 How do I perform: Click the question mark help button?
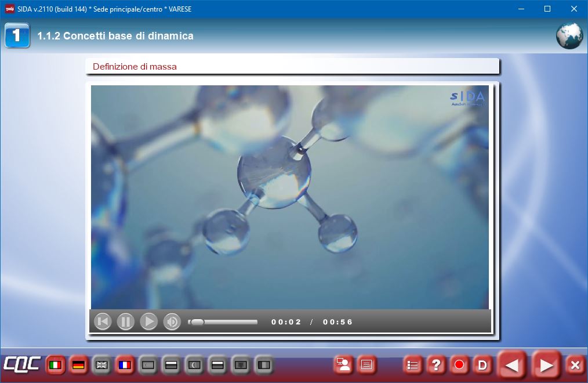(x=436, y=365)
